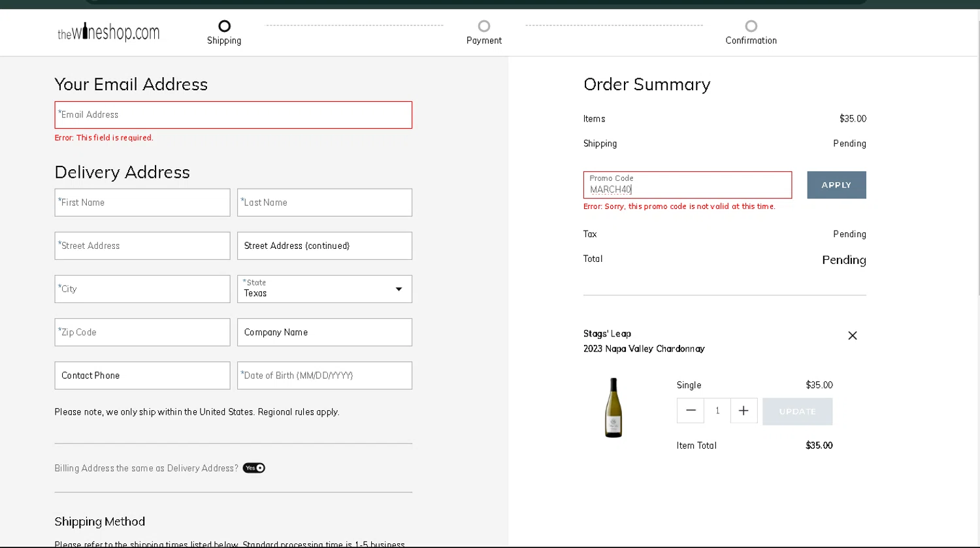
Task: Click the Total Pending value
Action: 844,260
